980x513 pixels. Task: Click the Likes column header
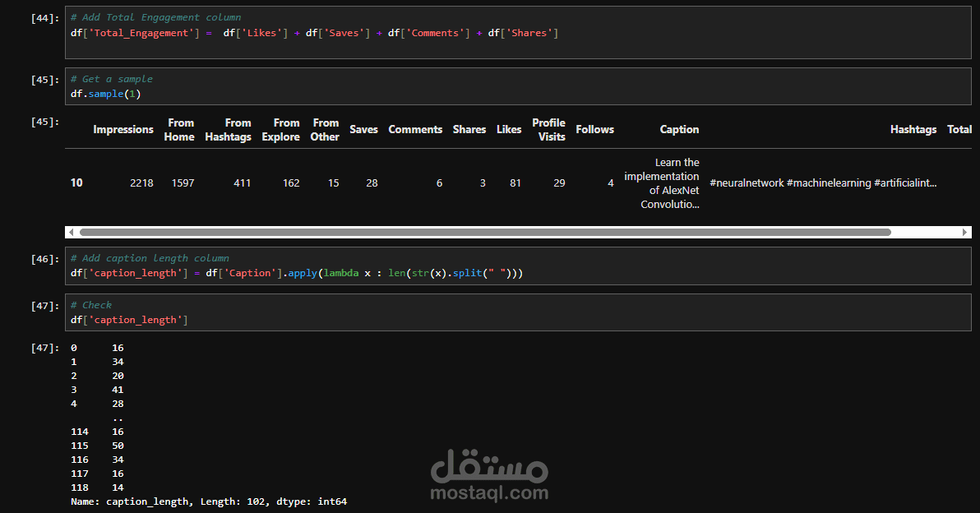pyautogui.click(x=509, y=129)
